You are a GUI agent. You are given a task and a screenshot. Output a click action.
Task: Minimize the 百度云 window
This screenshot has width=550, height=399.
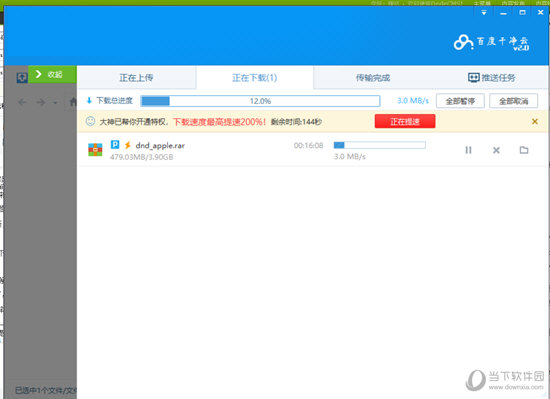503,13
